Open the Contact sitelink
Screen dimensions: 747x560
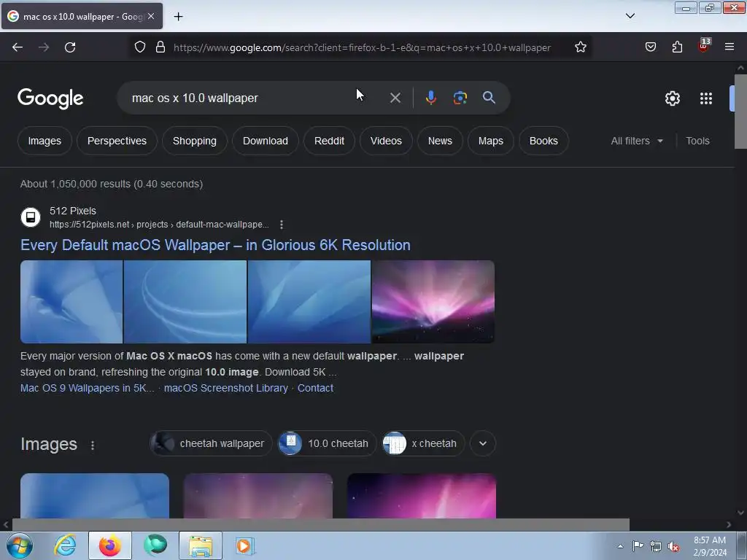[x=315, y=388]
